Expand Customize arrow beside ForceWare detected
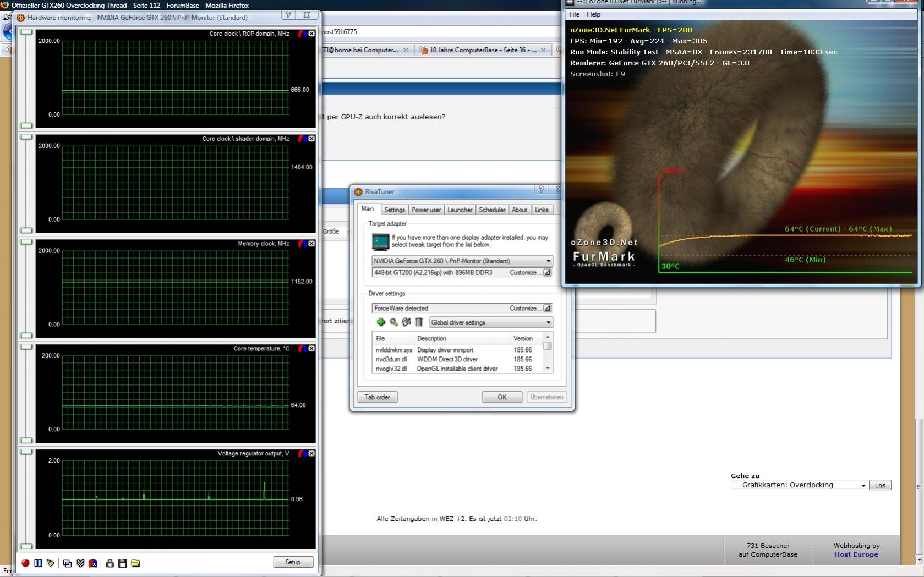The image size is (924, 577). [548, 309]
